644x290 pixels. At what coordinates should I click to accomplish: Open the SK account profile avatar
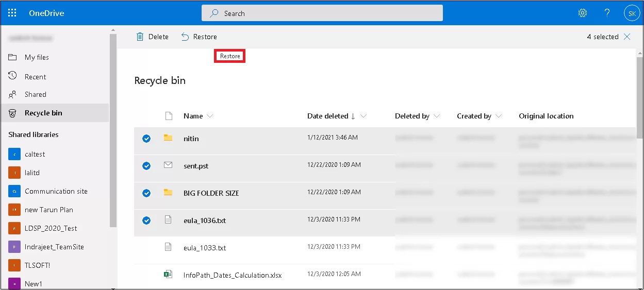632,13
